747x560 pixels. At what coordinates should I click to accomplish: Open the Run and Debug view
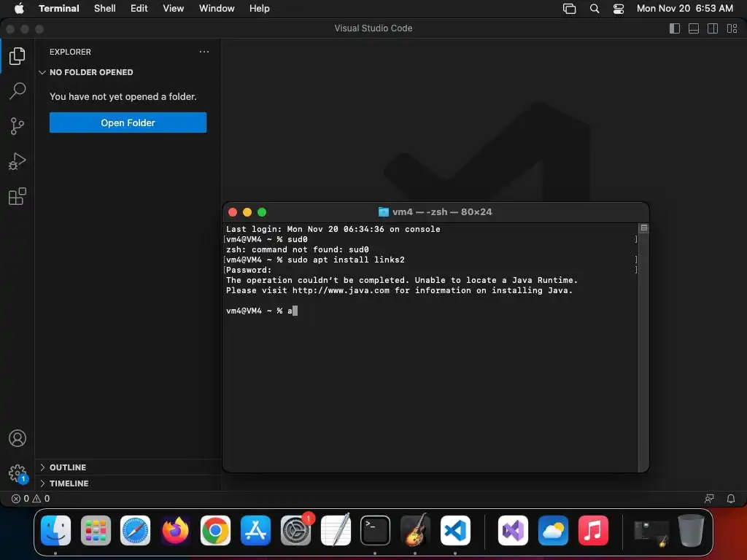18,161
